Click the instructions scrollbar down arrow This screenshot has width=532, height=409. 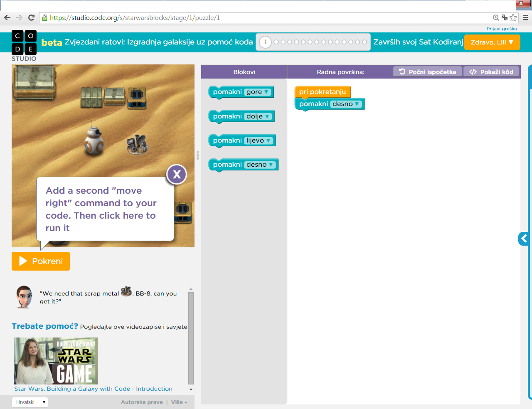click(x=191, y=389)
